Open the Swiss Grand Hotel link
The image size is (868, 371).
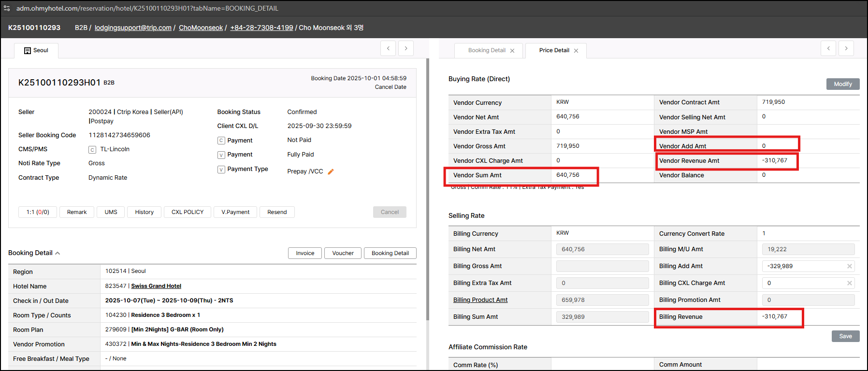pos(156,286)
